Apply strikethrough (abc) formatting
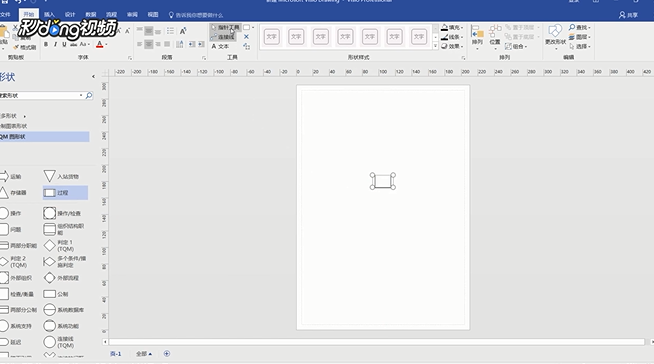This screenshot has width=654, height=364. coord(73,44)
